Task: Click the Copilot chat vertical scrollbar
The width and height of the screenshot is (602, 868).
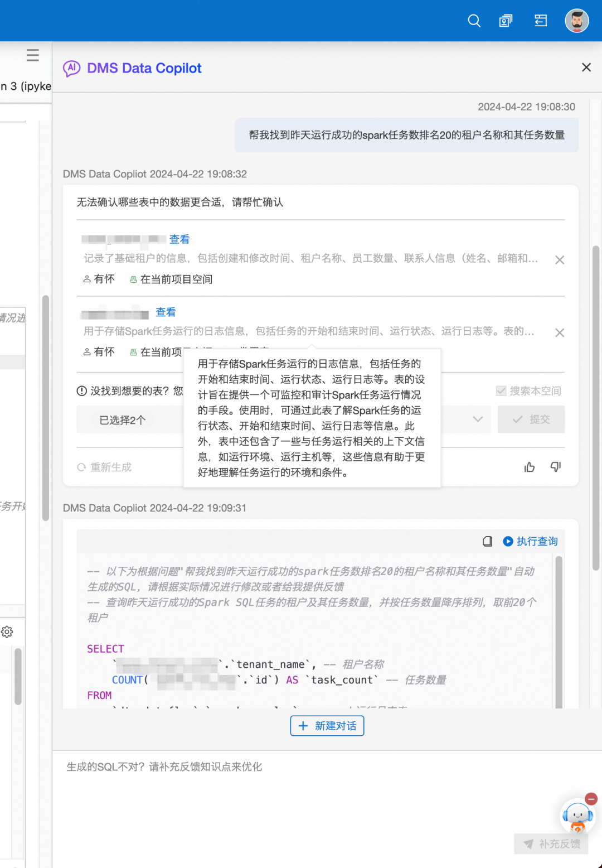Action: pyautogui.click(x=596, y=407)
